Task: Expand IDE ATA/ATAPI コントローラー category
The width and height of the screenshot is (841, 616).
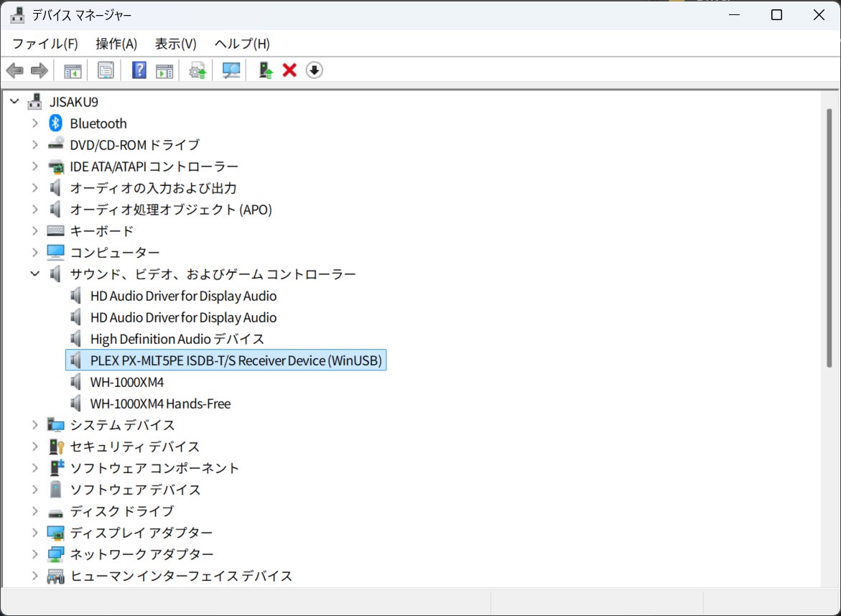Action: pyautogui.click(x=35, y=166)
